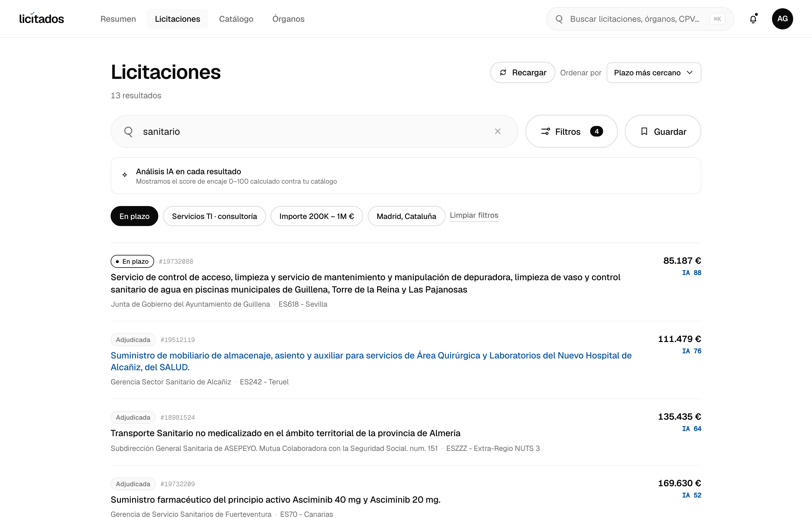Clear the sanitario search with the X
Image resolution: width=812 pixels, height=518 pixels.
(497, 131)
